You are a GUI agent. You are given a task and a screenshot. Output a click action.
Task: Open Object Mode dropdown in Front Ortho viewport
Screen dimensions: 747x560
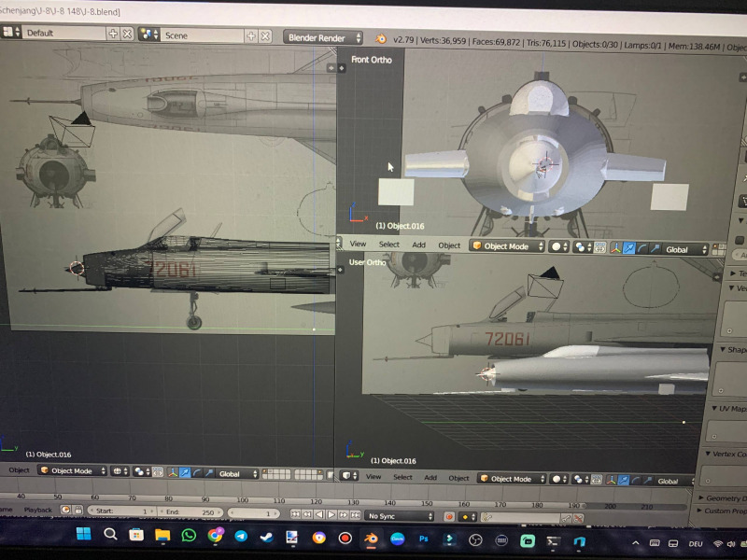tap(506, 247)
